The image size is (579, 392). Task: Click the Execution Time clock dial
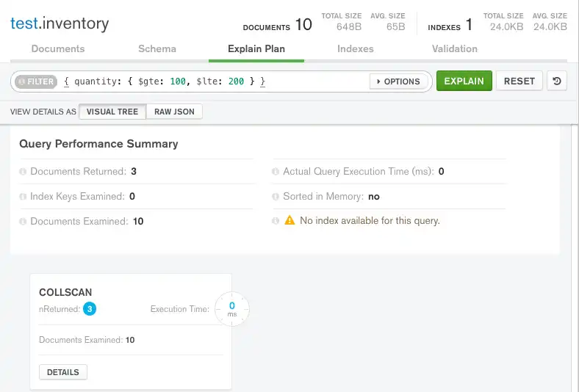tap(231, 309)
